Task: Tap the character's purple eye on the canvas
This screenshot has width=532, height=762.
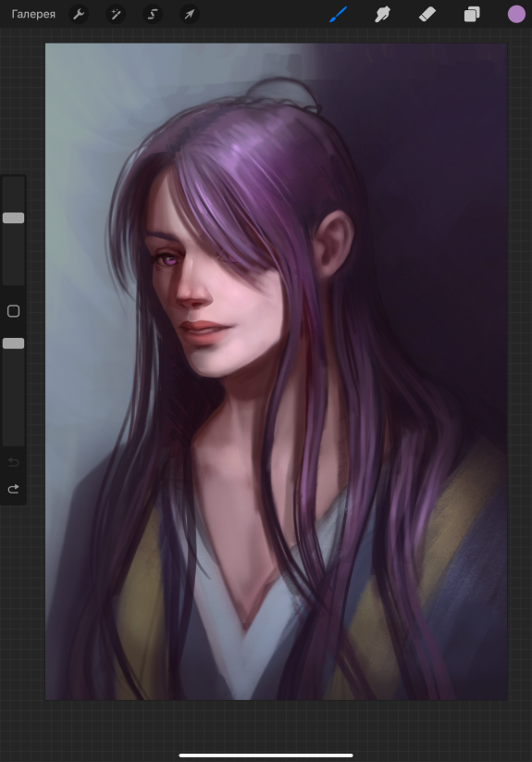Action: point(170,260)
